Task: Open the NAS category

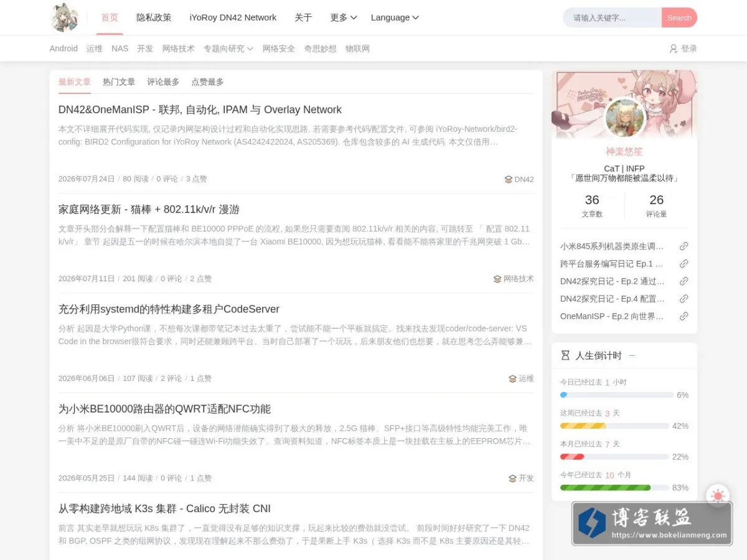Action: pos(120,49)
